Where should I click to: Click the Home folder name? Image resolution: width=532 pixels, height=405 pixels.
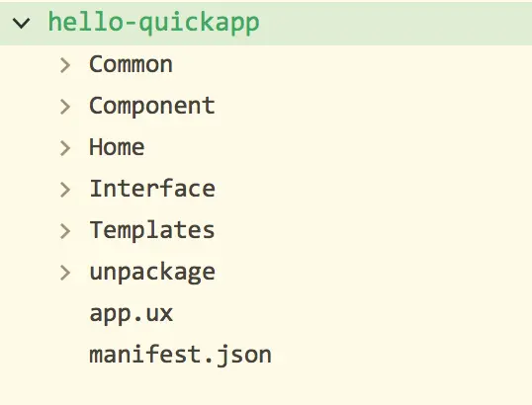[x=117, y=147]
